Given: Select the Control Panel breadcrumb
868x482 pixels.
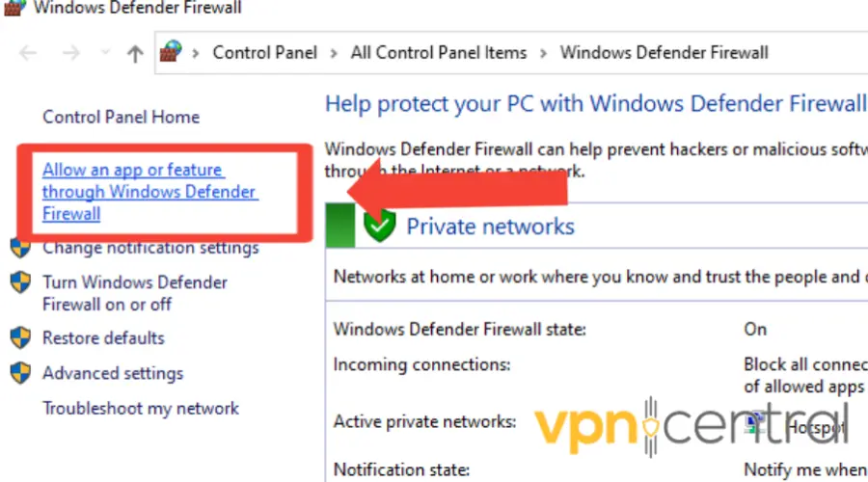Looking at the screenshot, I should (264, 53).
